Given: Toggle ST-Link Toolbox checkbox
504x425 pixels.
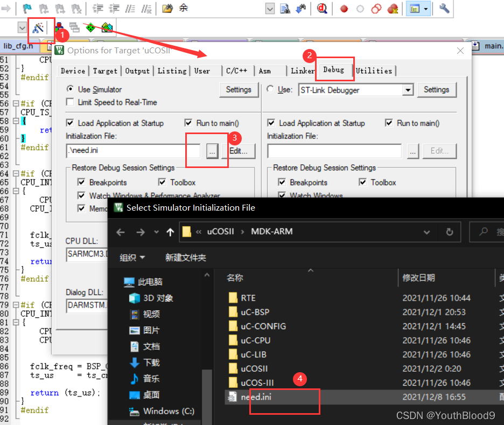Looking at the screenshot, I should pyautogui.click(x=362, y=182).
